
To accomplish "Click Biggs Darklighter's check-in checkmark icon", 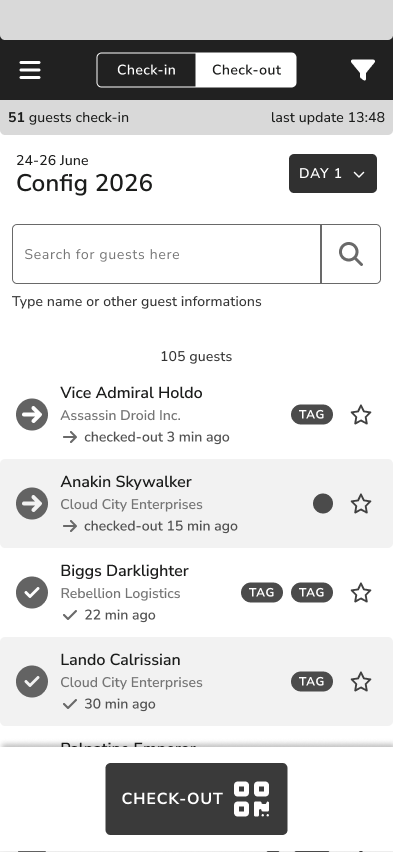I will click(x=32, y=592).
